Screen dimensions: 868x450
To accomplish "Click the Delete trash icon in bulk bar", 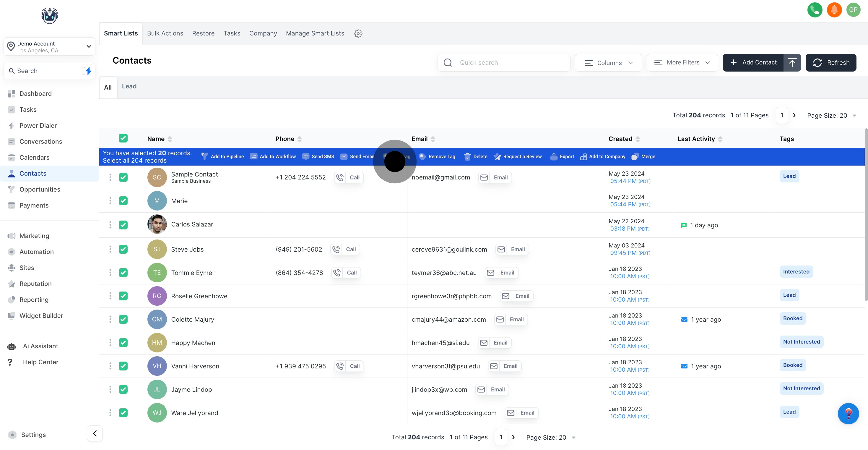I will (467, 156).
